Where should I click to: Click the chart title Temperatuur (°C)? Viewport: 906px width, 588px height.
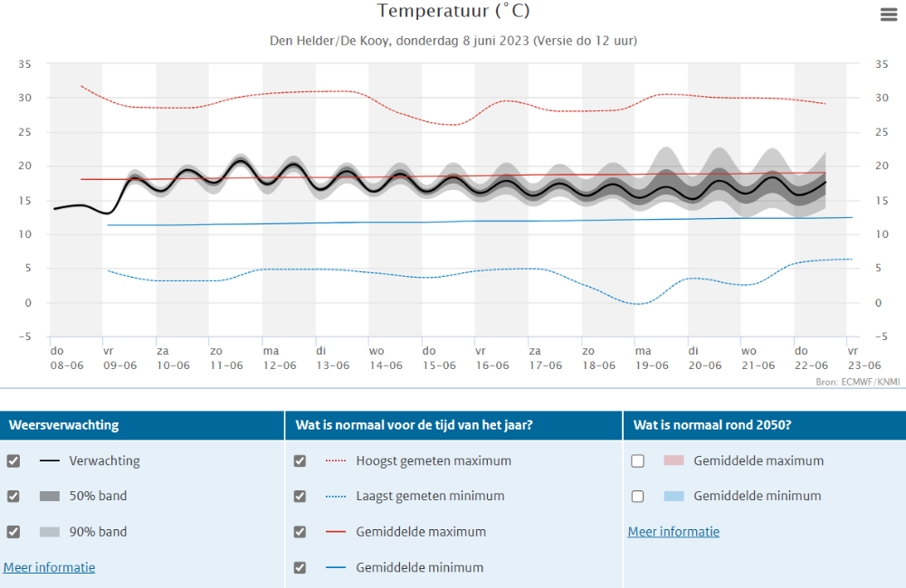[x=453, y=12]
